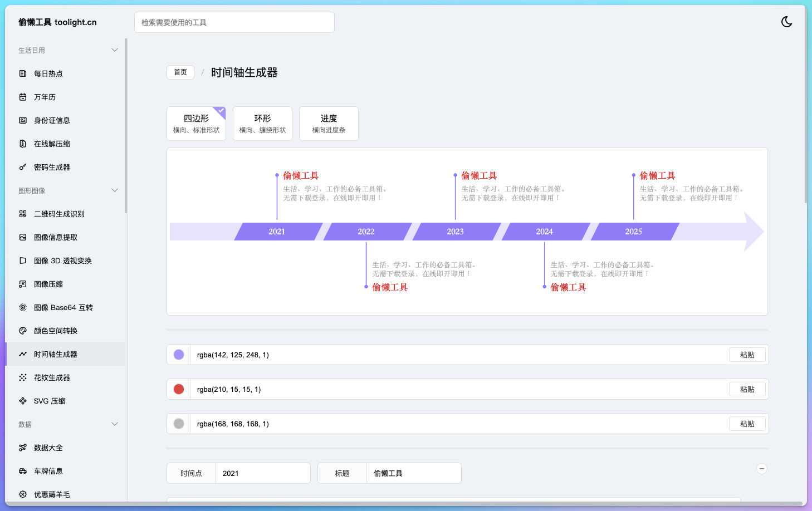Select the 图像压缩 tool icon
Viewport: 812px width, 511px height.
point(22,284)
